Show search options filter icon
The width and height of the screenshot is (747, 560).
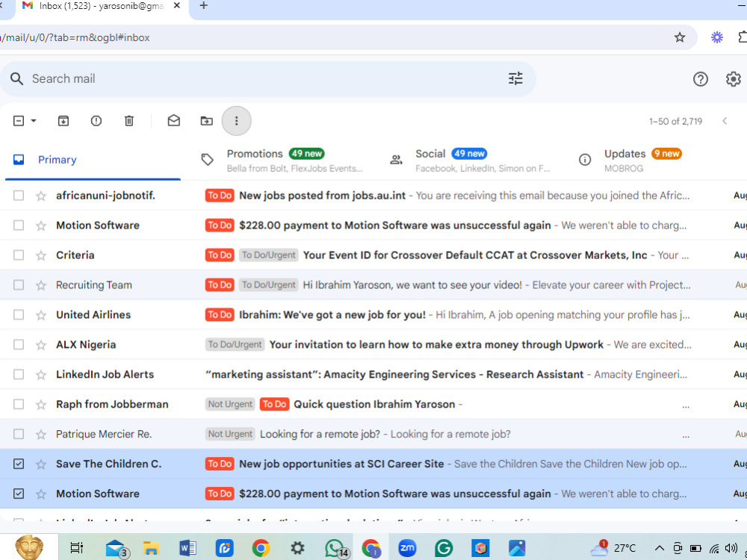tap(515, 78)
